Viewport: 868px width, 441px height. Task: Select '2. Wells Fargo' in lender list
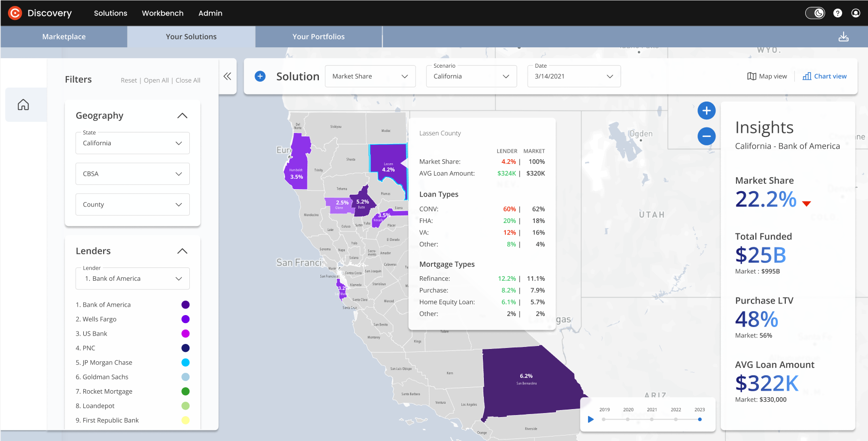click(x=96, y=319)
